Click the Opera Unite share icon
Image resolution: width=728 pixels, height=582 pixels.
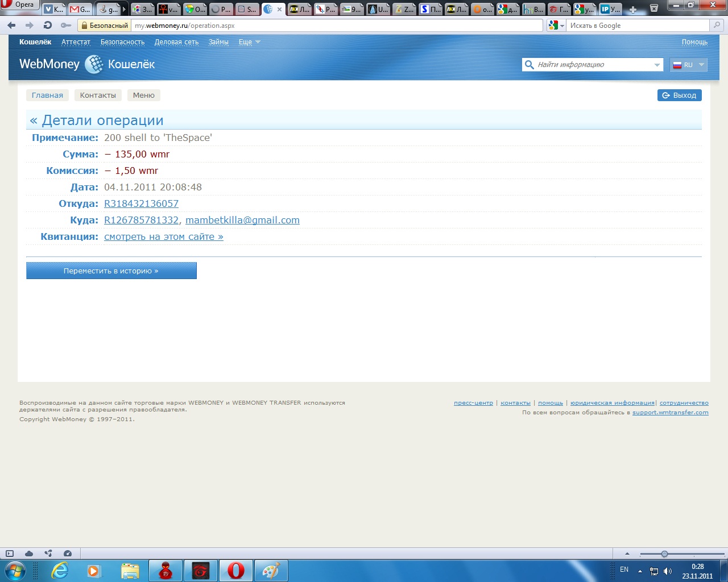pos(48,554)
